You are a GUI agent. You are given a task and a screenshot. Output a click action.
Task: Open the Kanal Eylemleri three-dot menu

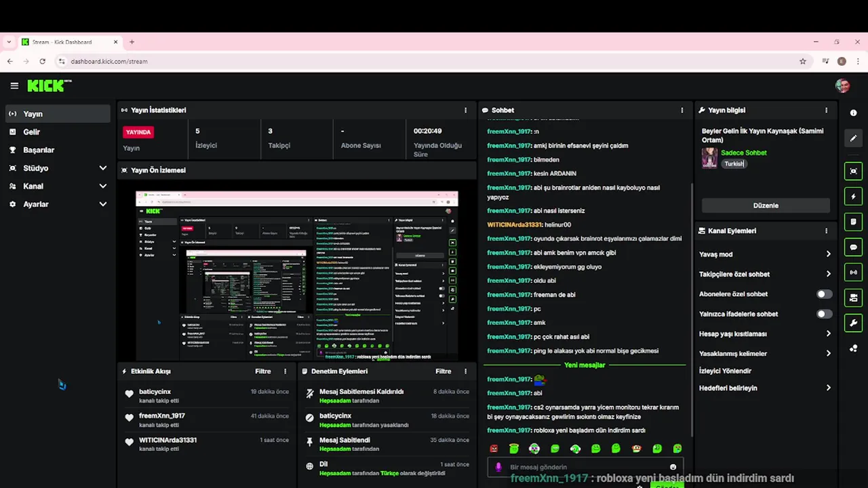pos(826,231)
